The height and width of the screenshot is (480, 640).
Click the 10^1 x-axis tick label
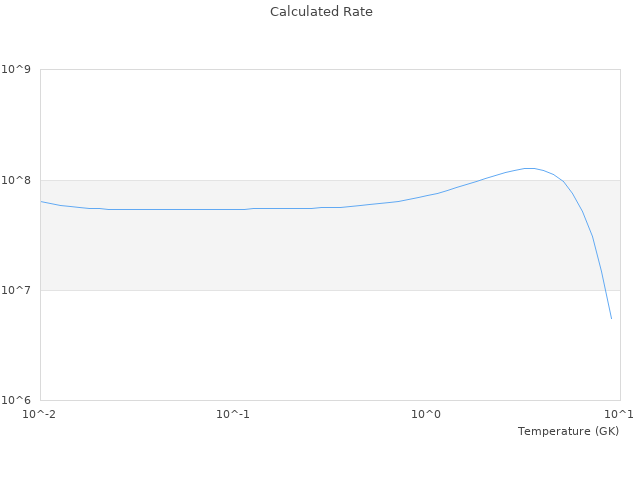point(620,414)
